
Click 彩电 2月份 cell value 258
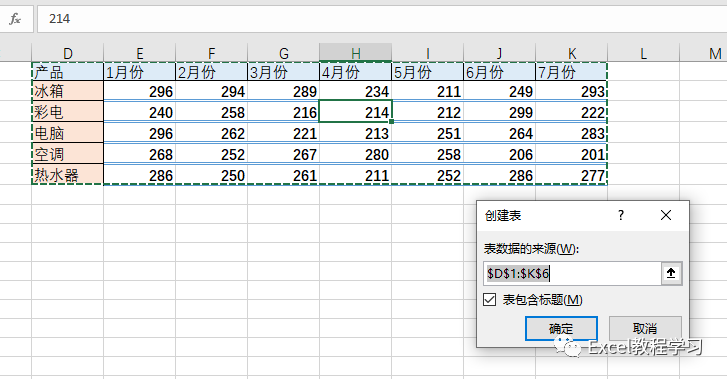click(211, 111)
